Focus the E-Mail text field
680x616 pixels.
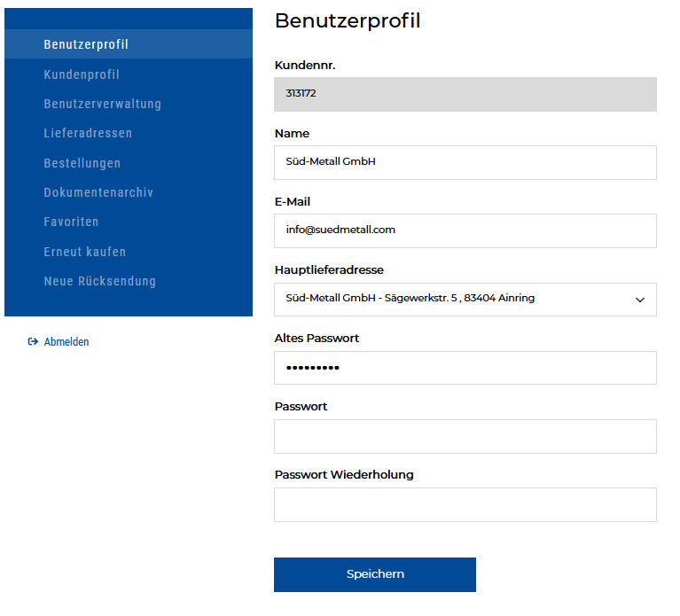[465, 230]
